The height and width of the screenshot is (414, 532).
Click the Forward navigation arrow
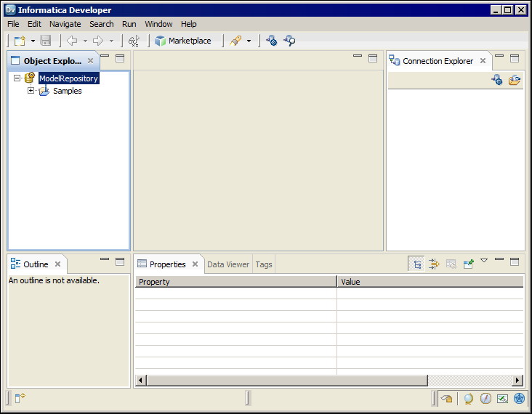point(98,41)
